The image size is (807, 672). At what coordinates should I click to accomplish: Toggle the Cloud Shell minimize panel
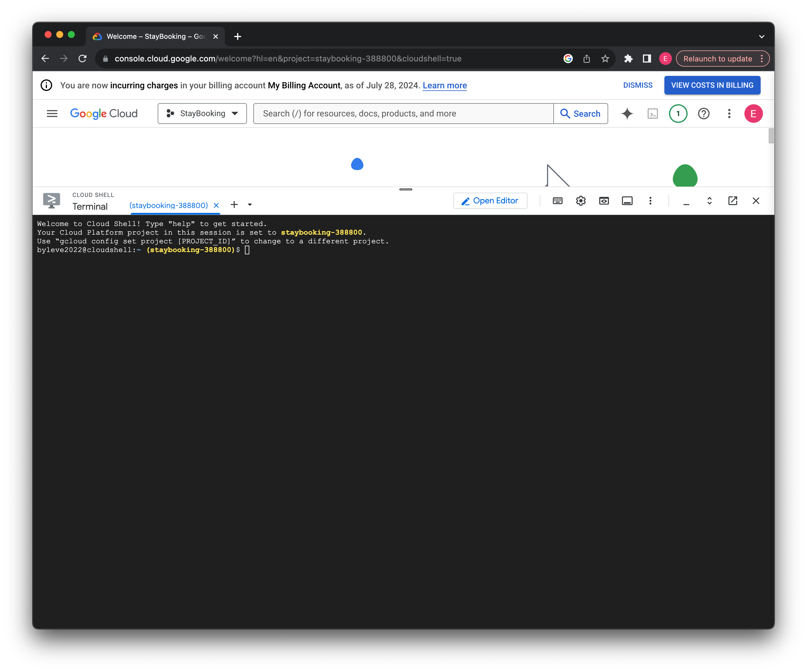686,200
